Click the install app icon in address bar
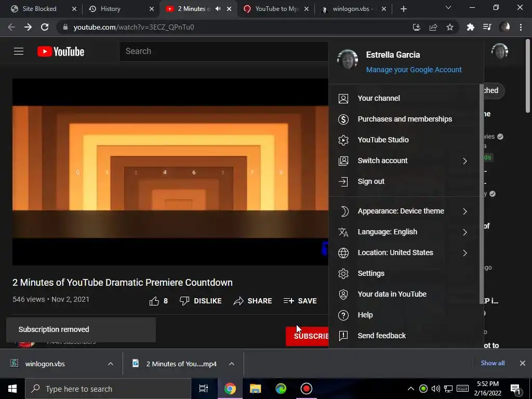 [417, 27]
